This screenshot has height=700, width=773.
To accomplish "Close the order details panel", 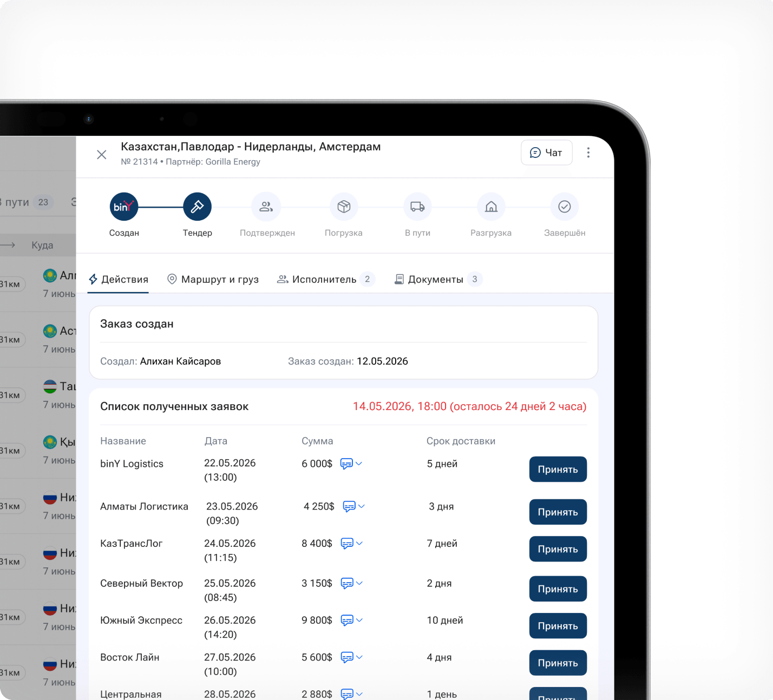I will 101,155.
